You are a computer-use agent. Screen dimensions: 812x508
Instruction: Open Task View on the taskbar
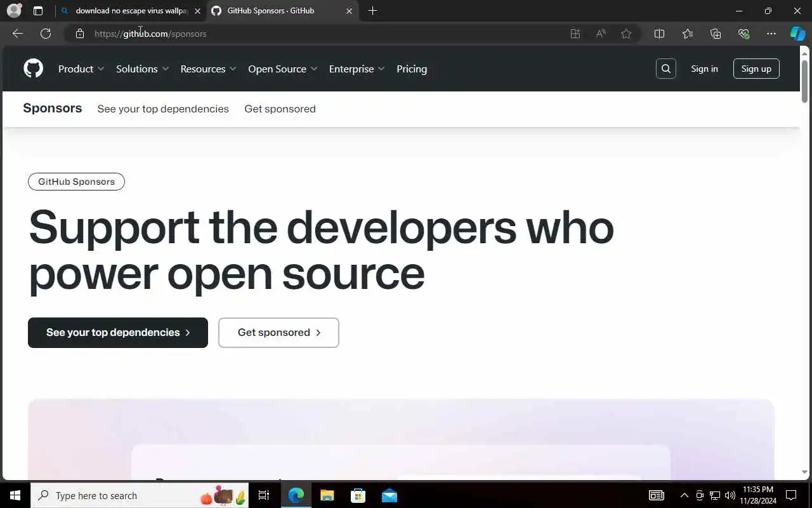click(264, 495)
